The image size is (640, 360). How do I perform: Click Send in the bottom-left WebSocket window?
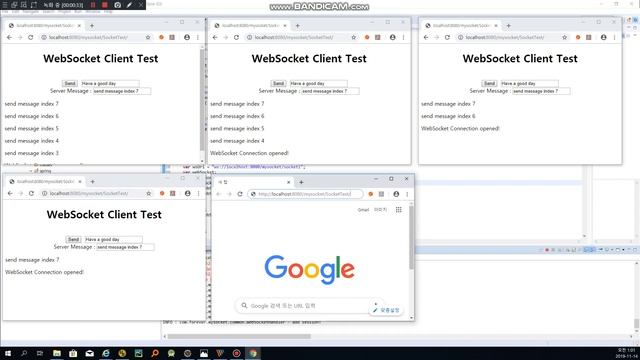73,239
